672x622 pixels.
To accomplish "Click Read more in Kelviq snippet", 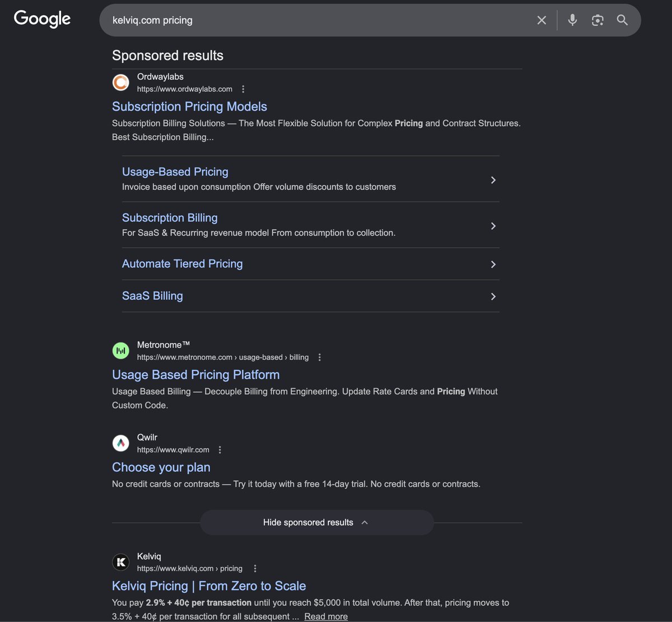I will click(326, 616).
